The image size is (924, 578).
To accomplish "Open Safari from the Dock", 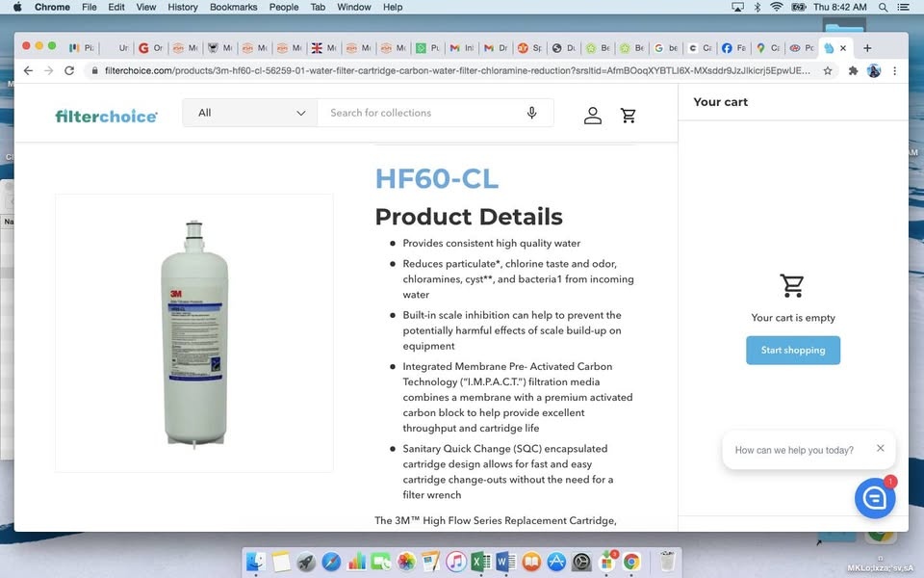I will pyautogui.click(x=331, y=562).
